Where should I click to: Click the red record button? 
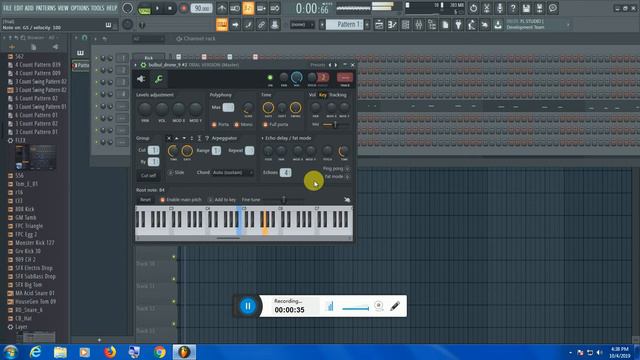(184, 8)
